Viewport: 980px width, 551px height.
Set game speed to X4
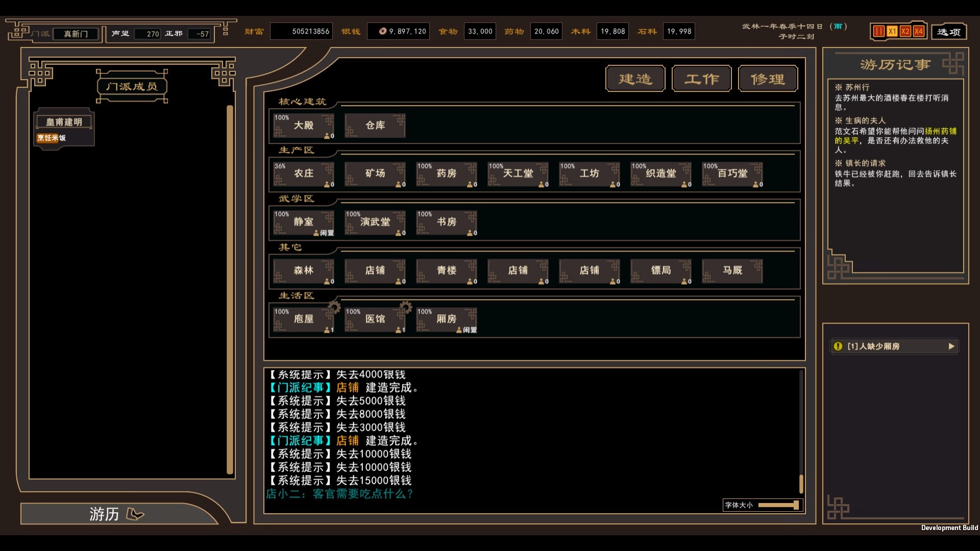pos(918,32)
